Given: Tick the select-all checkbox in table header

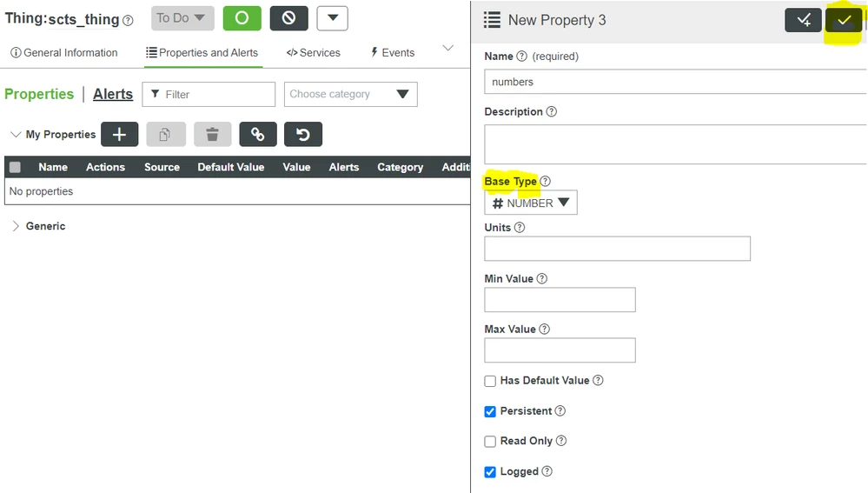Looking at the screenshot, I should click(x=15, y=167).
